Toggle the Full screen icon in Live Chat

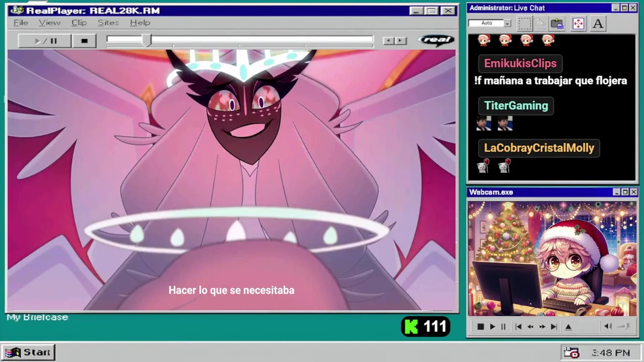pyautogui.click(x=578, y=24)
